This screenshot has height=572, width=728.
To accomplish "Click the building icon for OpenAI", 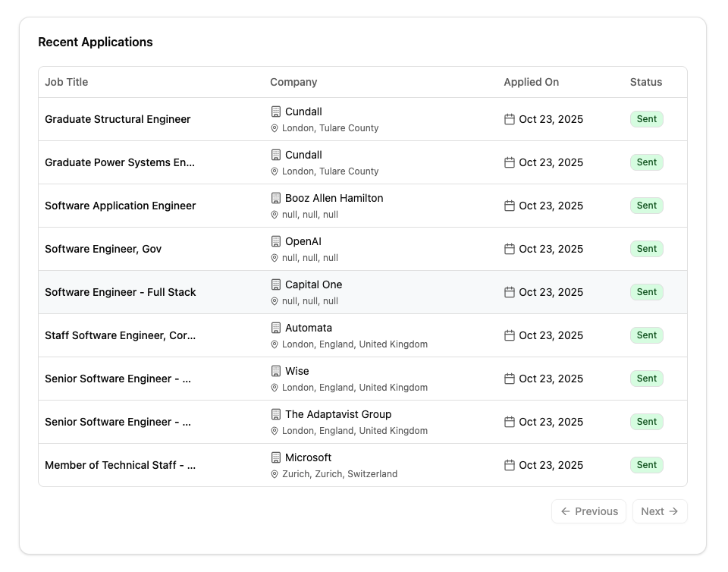I will [x=276, y=241].
